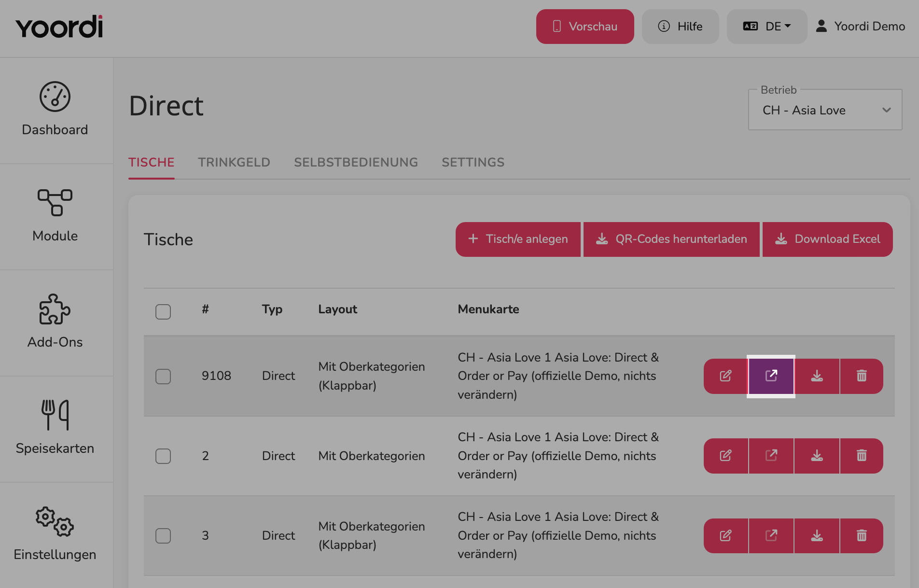The image size is (919, 588).
Task: Edit table 3 with pencil icon
Action: pyautogui.click(x=726, y=536)
